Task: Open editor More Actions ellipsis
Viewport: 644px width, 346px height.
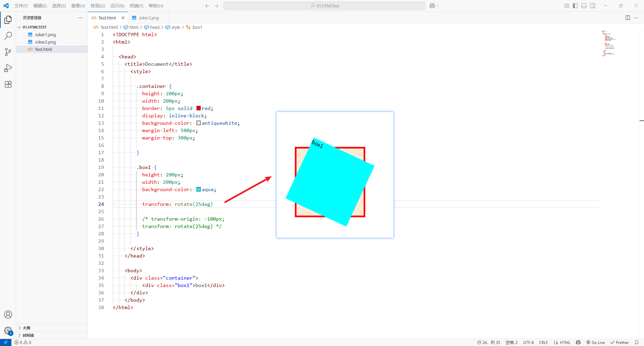Action: (x=636, y=18)
